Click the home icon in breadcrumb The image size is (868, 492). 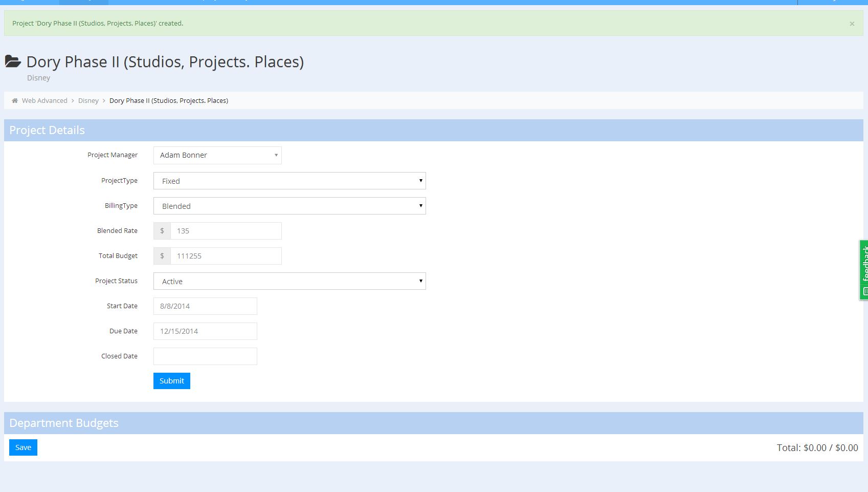pyautogui.click(x=15, y=101)
